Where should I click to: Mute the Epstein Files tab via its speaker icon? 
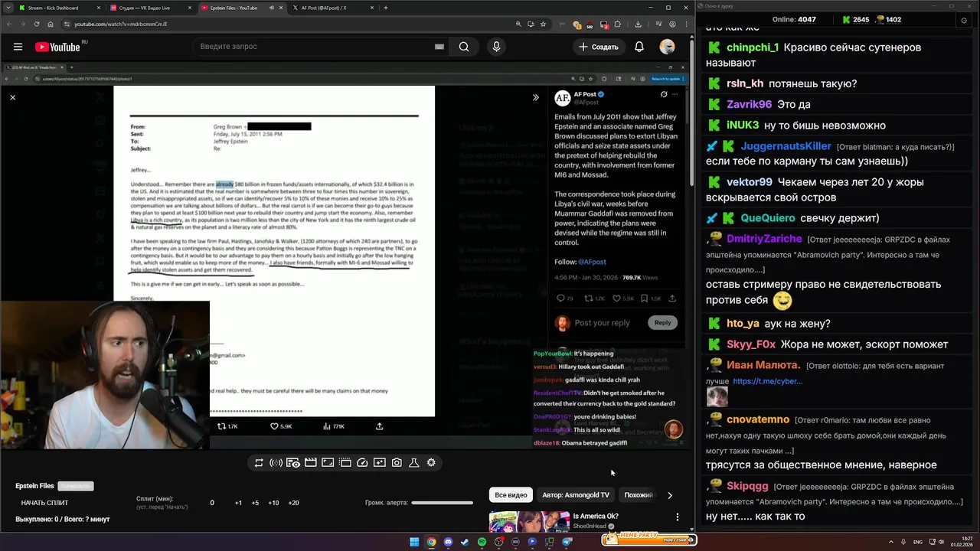point(271,8)
